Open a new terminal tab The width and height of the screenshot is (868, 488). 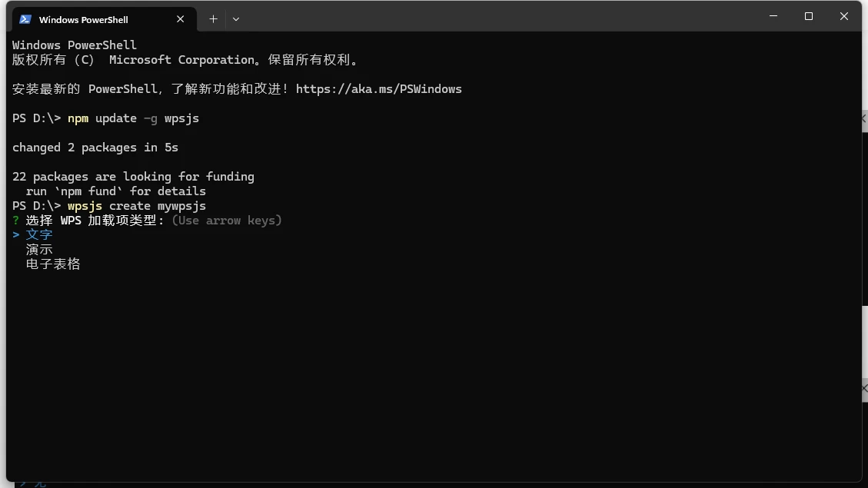213,19
